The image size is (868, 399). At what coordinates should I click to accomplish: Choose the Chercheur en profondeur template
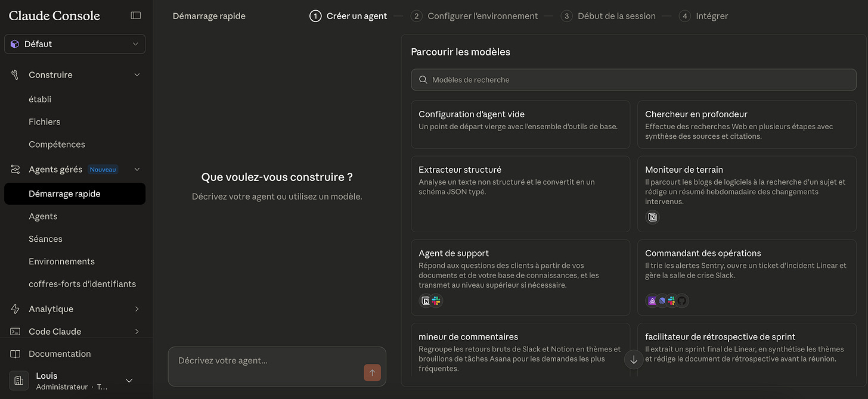[x=747, y=124]
